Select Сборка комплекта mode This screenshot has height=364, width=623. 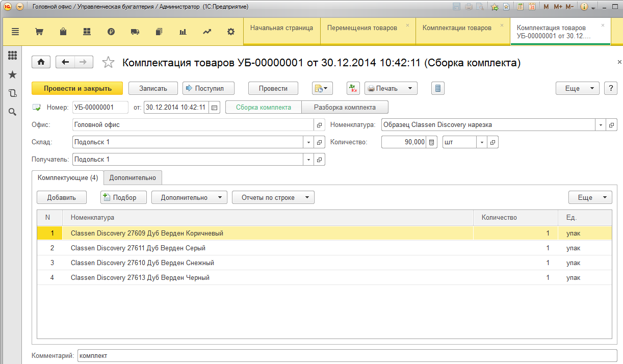click(x=264, y=108)
